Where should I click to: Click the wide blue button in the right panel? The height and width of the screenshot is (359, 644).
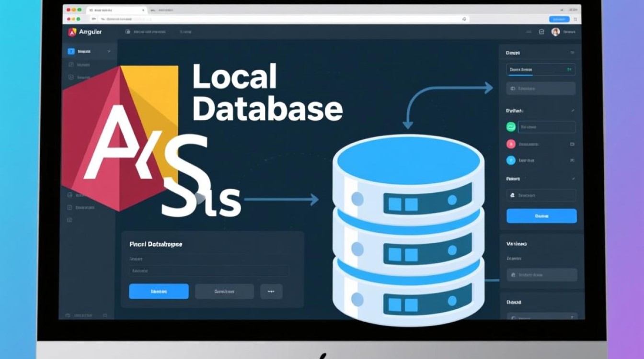(541, 216)
